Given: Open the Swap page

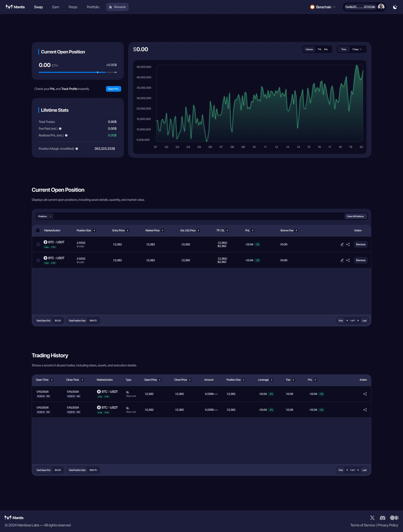Looking at the screenshot, I should 38,7.
